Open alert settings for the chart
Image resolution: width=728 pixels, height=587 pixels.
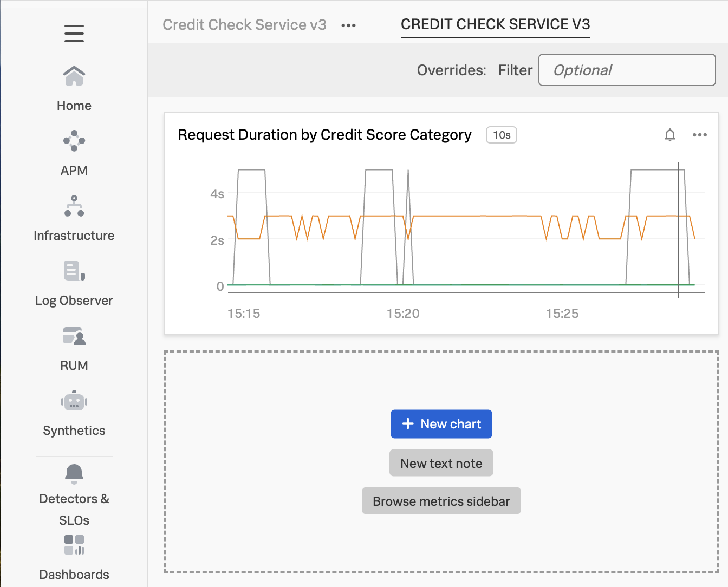[670, 135]
